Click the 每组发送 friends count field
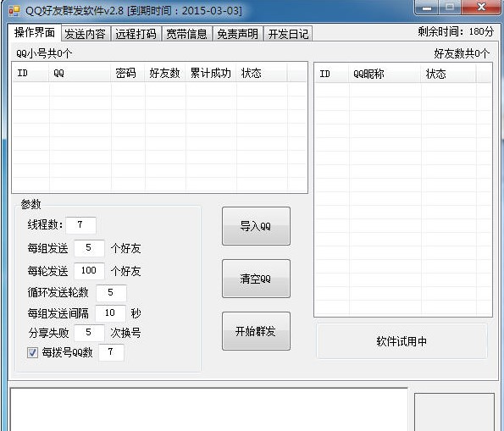 click(89, 248)
